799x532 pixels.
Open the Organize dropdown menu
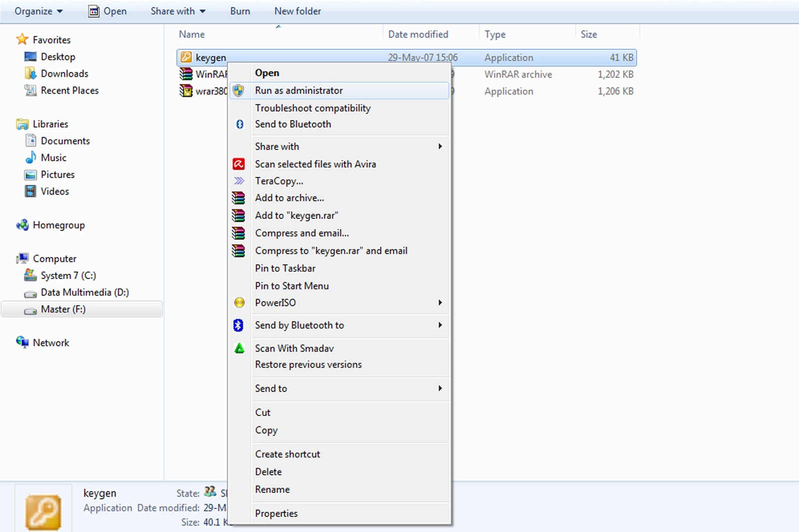pos(38,11)
